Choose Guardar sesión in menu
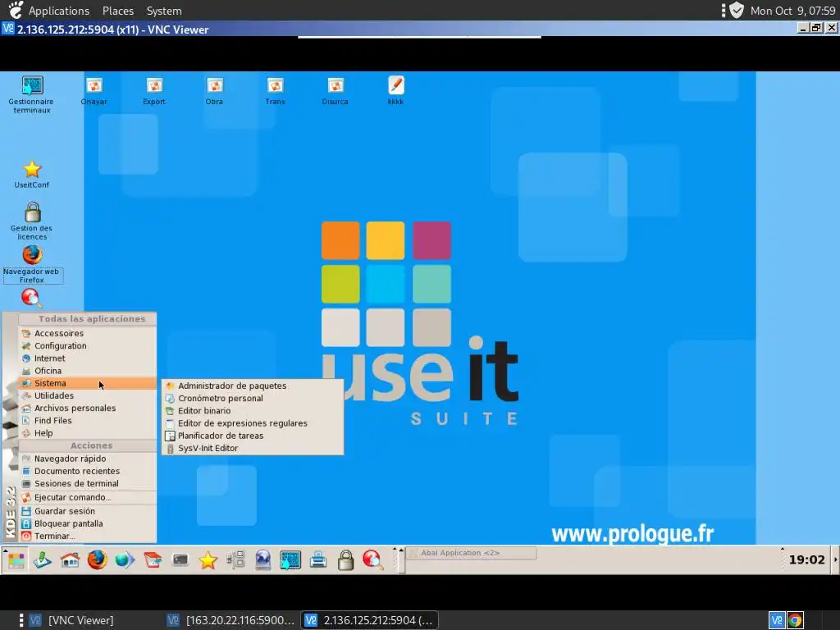 click(x=87, y=511)
